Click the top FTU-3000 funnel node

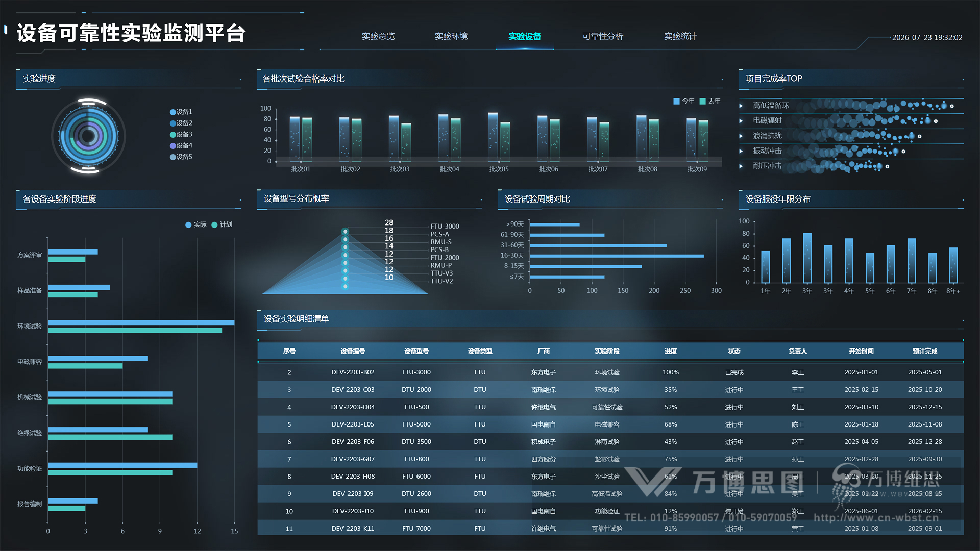tap(345, 232)
